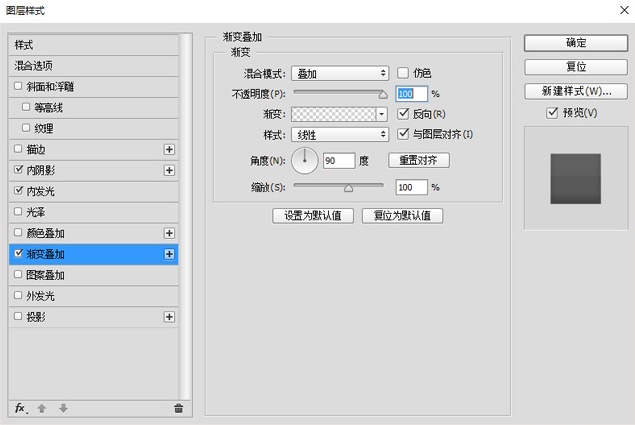Click the styles list vertical scrollbar
Viewport: 635px width, 425px height.
tap(185, 217)
